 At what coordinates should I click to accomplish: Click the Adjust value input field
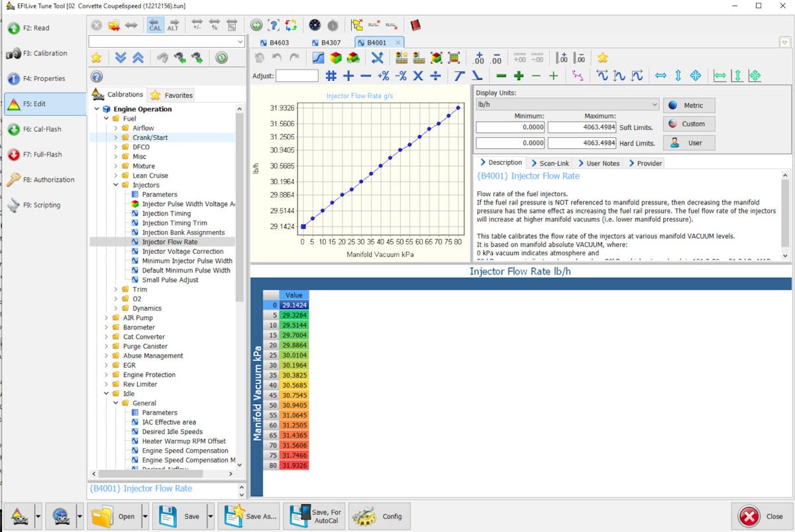(297, 76)
